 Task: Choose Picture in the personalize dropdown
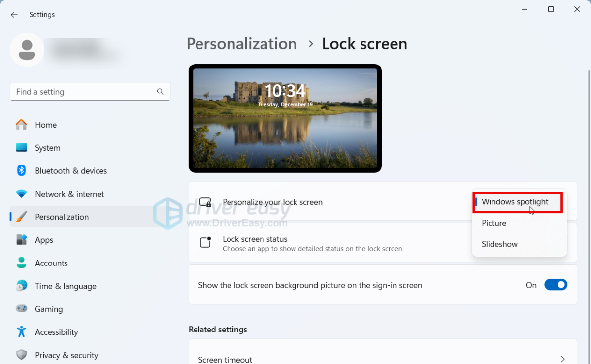[493, 223]
